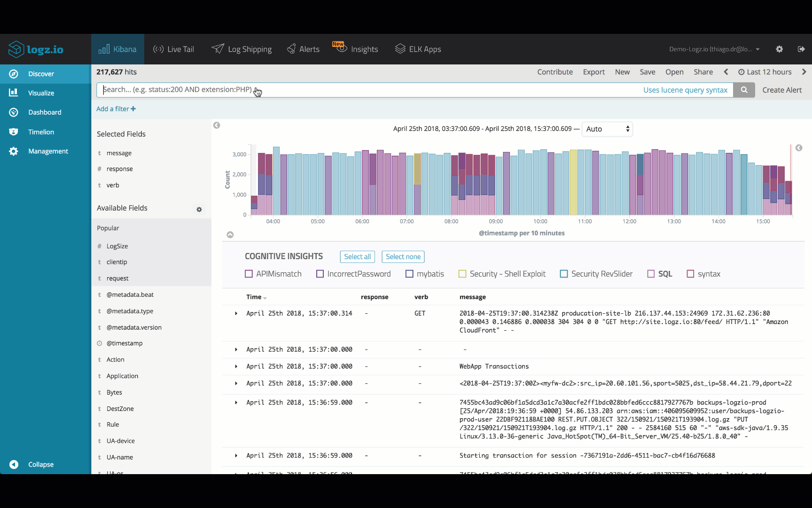Check the IncorrectPassword insight checkbox

(320, 274)
